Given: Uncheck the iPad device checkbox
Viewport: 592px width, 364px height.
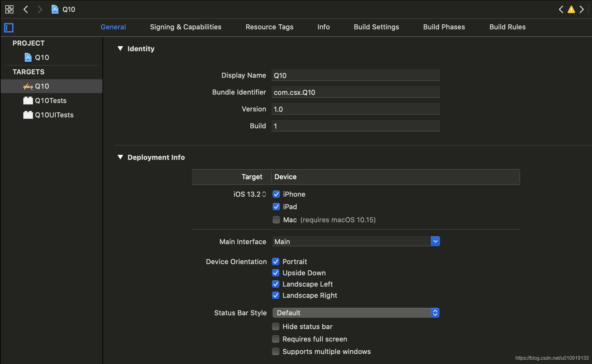Looking at the screenshot, I should [276, 207].
